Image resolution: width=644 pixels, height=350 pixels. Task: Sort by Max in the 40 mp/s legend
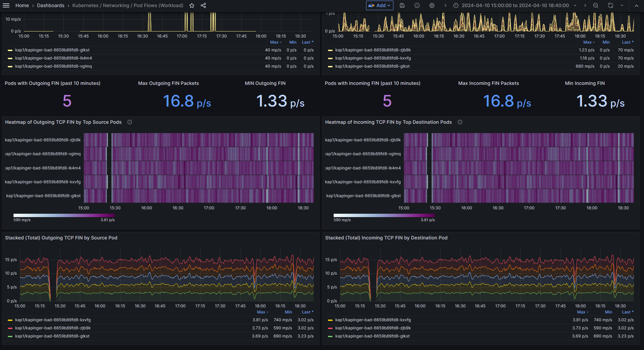276,42
